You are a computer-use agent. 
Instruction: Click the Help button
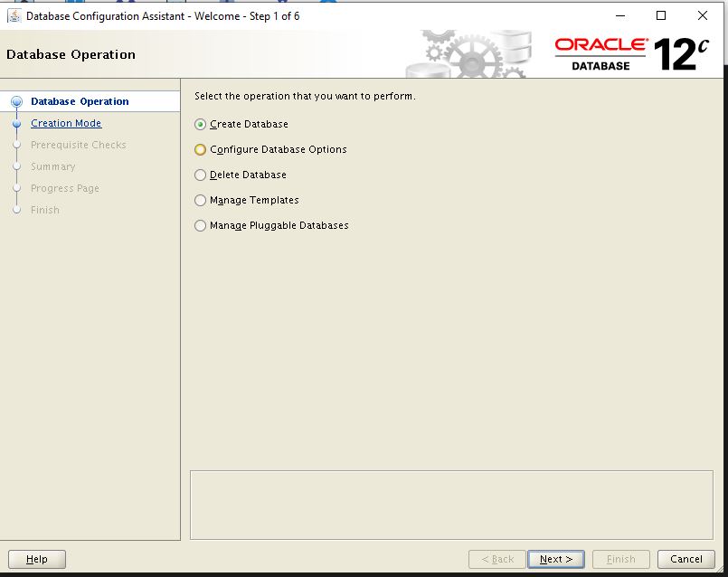(x=36, y=558)
